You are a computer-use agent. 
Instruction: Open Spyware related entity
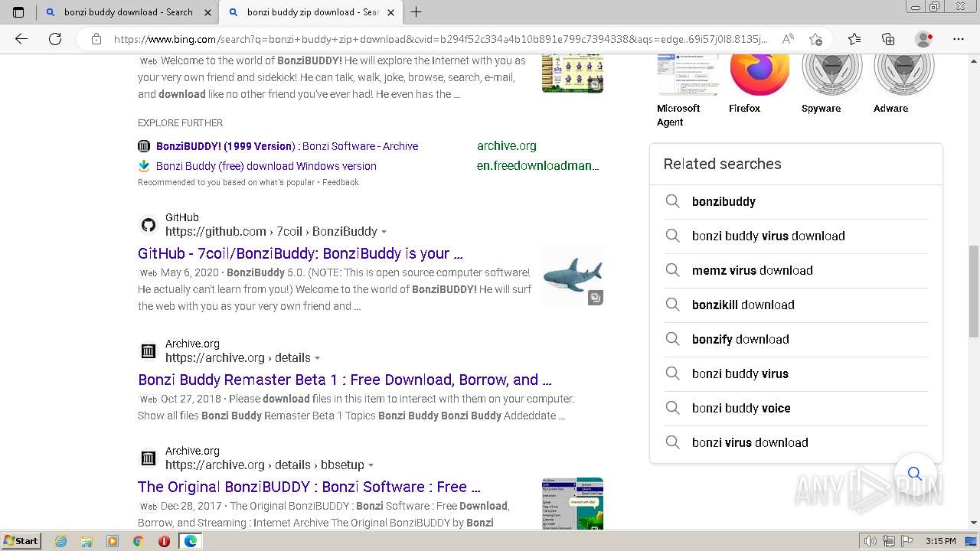(831, 84)
